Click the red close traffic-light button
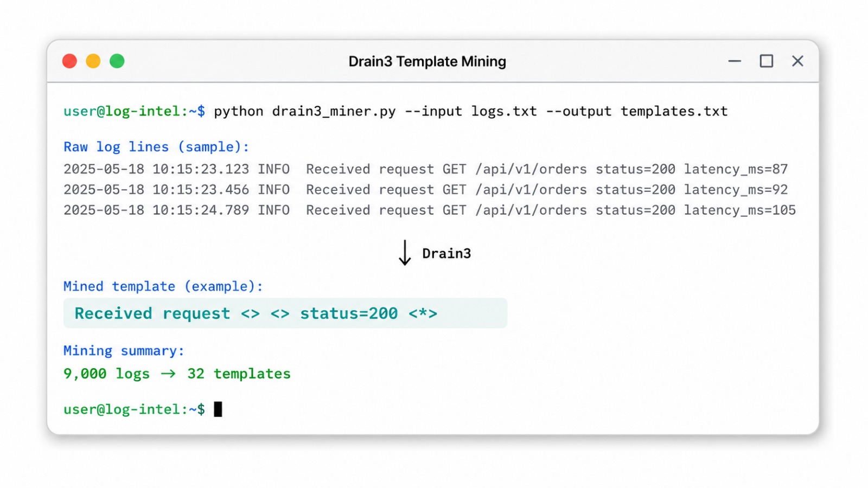The image size is (868, 488). (x=69, y=61)
